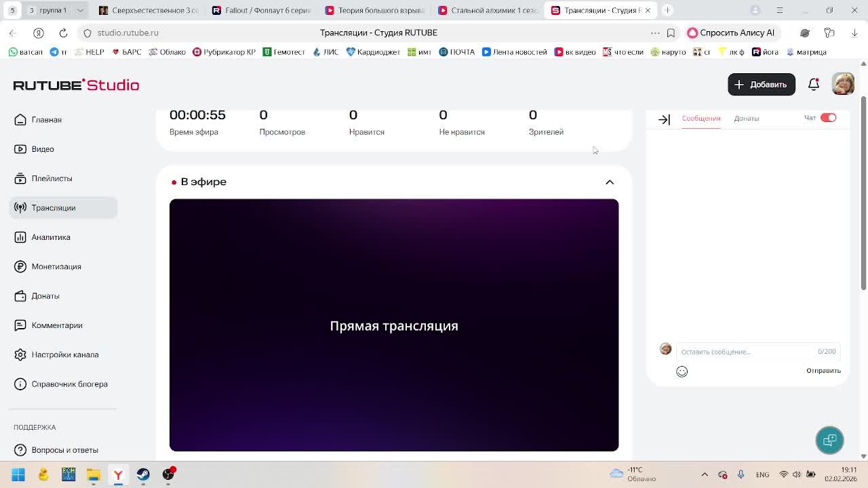Open the наруто bookmark
The width and height of the screenshot is (868, 488).
668,52
